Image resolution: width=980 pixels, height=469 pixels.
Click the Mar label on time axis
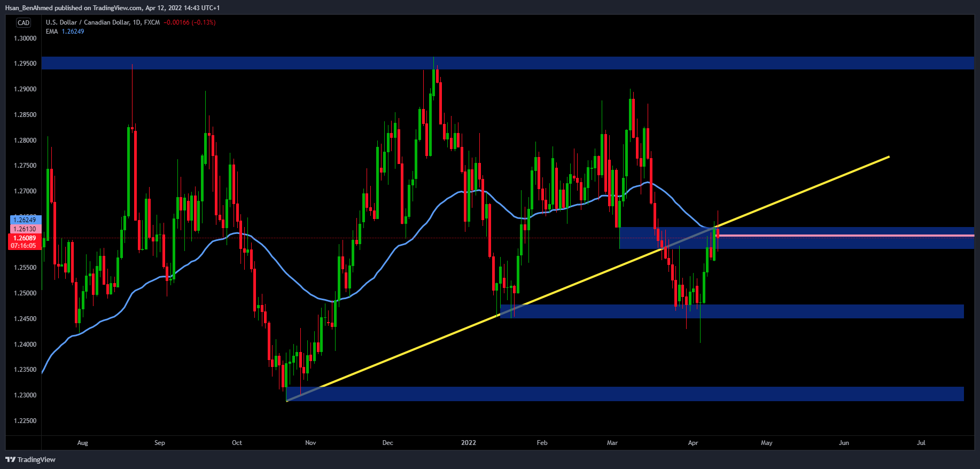point(612,443)
